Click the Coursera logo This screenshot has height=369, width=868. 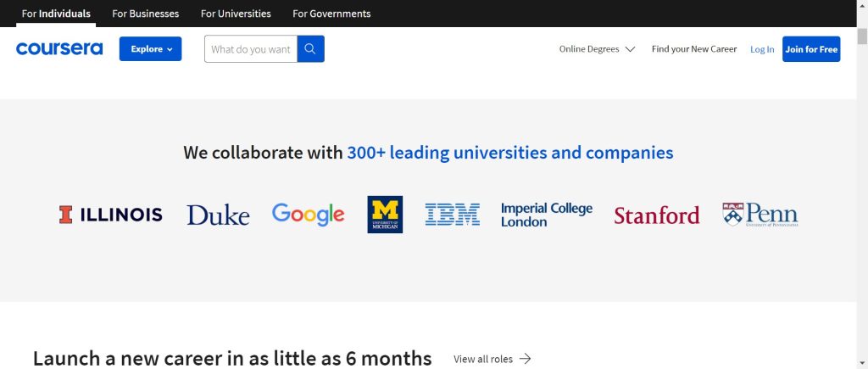point(59,49)
